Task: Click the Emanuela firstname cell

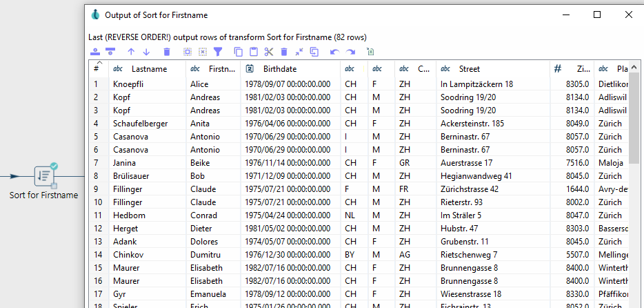Action: [x=213, y=294]
